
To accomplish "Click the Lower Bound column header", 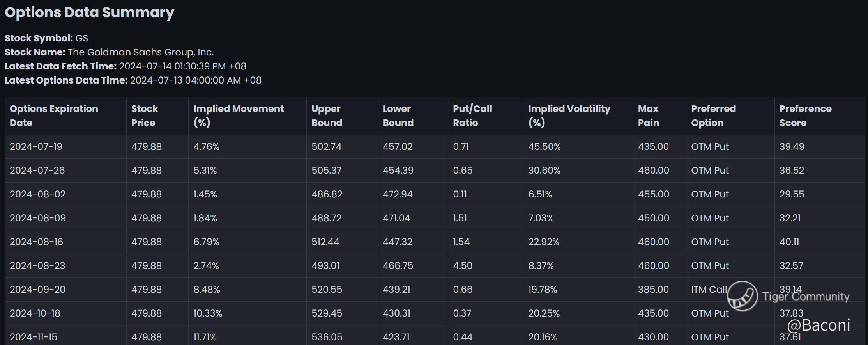I will (x=398, y=116).
